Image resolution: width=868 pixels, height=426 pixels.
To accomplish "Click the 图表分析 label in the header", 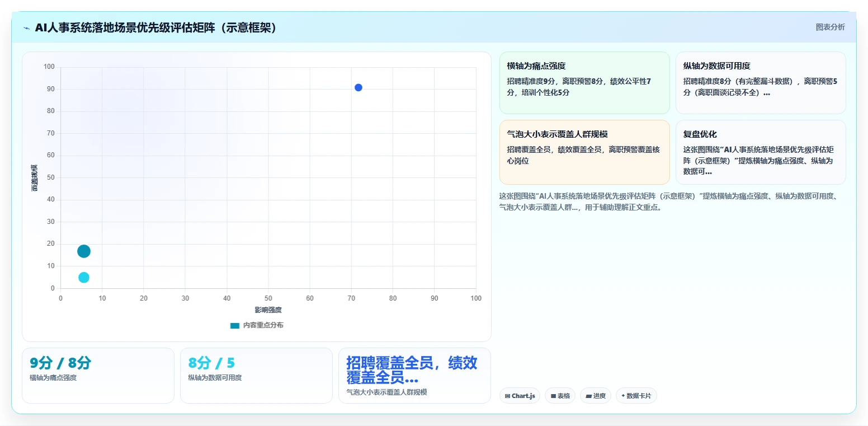I will coord(830,27).
